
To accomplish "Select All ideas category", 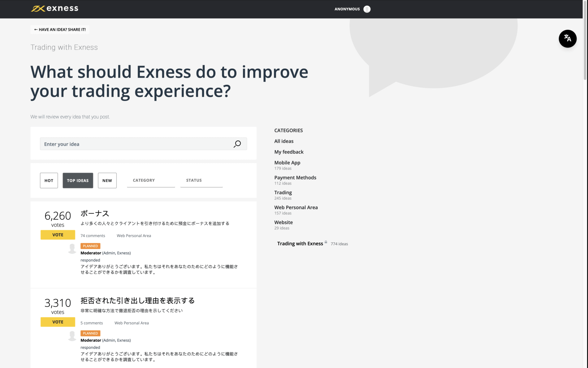I will coord(284,141).
